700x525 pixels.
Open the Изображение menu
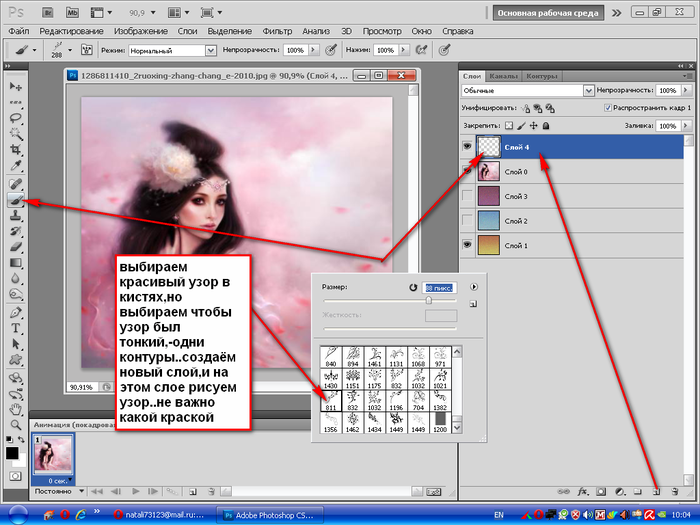point(141,31)
